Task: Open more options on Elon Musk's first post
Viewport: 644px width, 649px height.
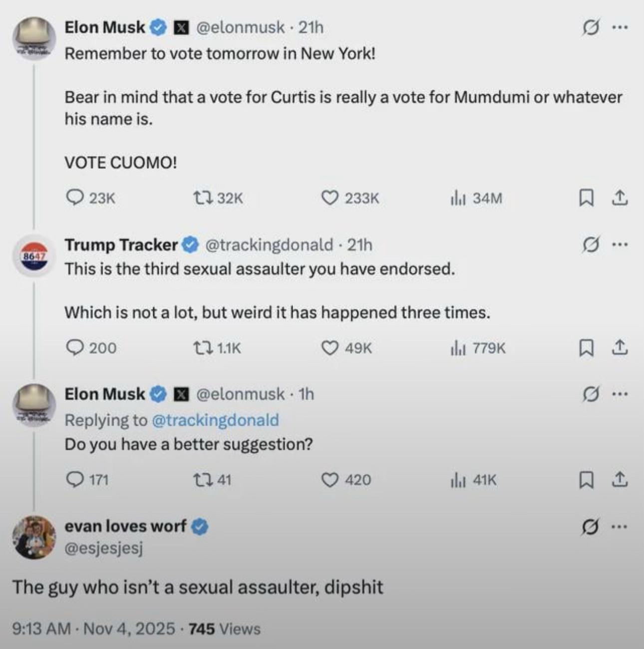Action: pos(619,27)
